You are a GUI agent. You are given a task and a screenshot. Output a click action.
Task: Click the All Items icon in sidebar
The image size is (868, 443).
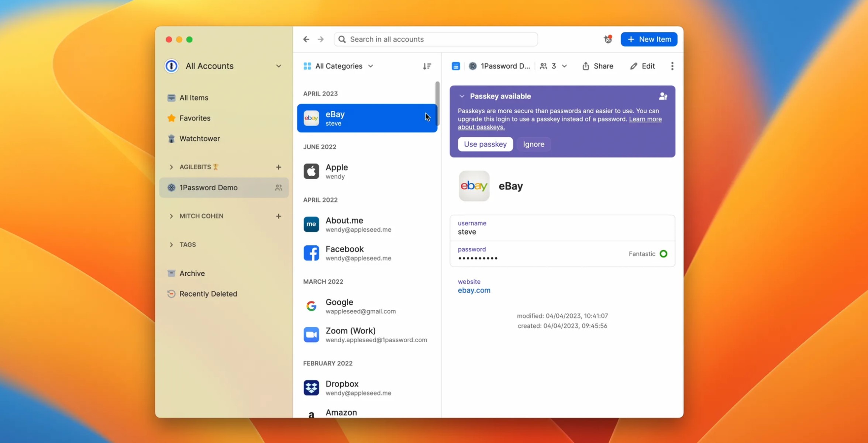tap(171, 98)
